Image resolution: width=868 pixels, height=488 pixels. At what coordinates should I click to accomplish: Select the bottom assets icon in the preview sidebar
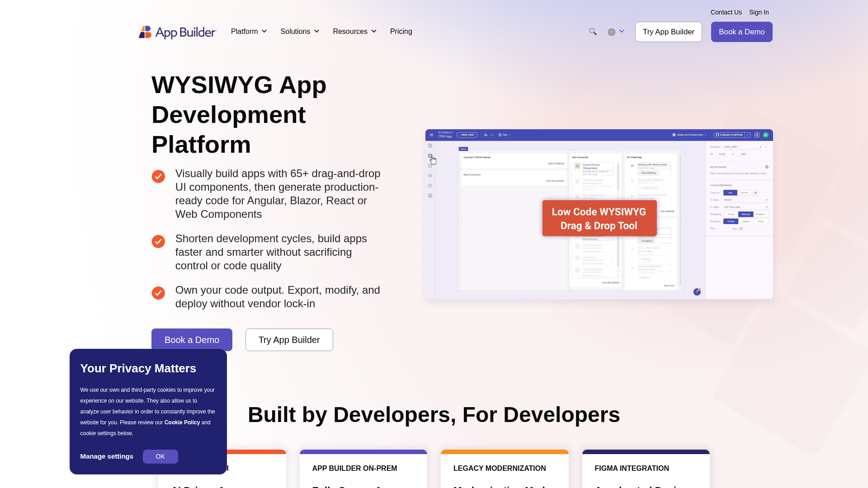point(430,196)
